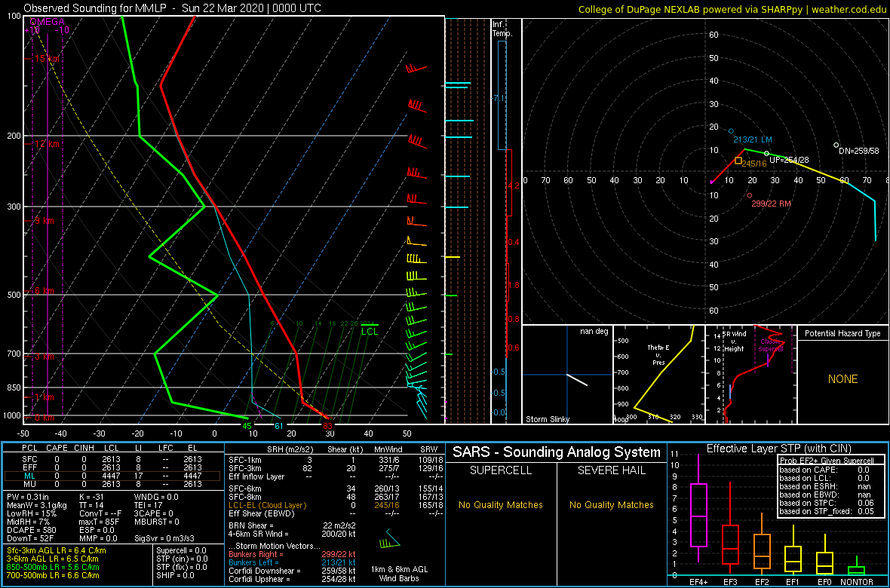This screenshot has height=588, width=890.
Task: Click the Theta-E v. Pres label
Action: pyautogui.click(x=659, y=355)
